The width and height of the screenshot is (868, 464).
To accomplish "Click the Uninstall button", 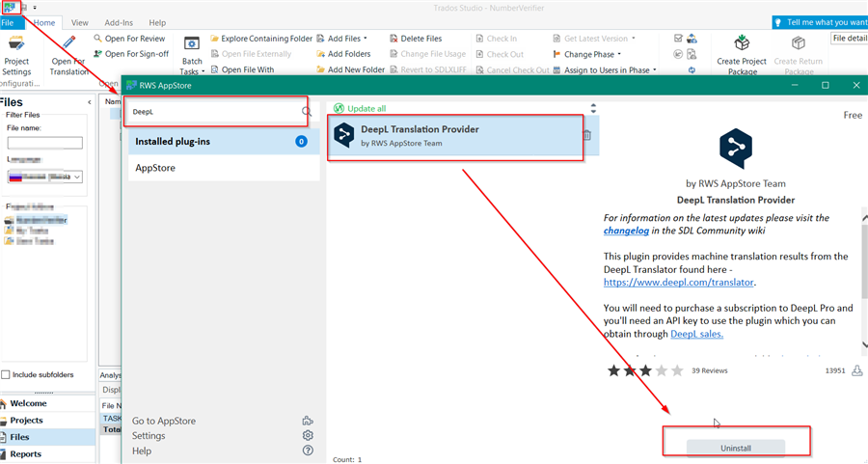I will pos(736,448).
